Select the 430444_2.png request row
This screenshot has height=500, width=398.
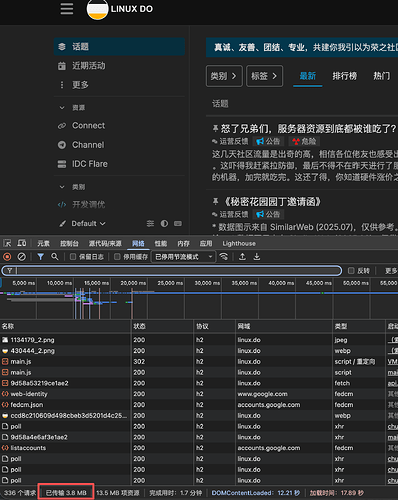(x=199, y=351)
